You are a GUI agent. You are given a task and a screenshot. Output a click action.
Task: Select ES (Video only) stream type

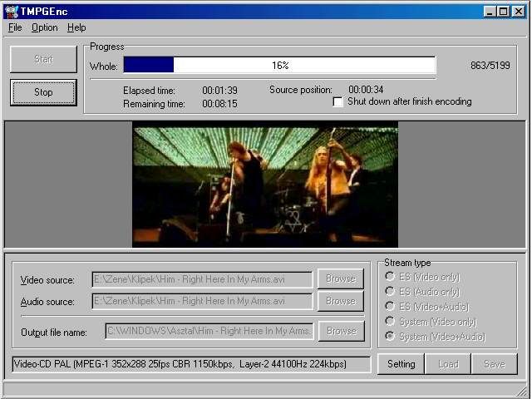pyautogui.click(x=390, y=277)
